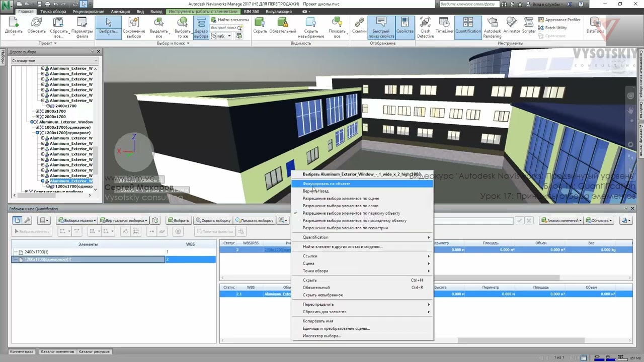Choose Фокусировать на объекте in context menu

327,184
